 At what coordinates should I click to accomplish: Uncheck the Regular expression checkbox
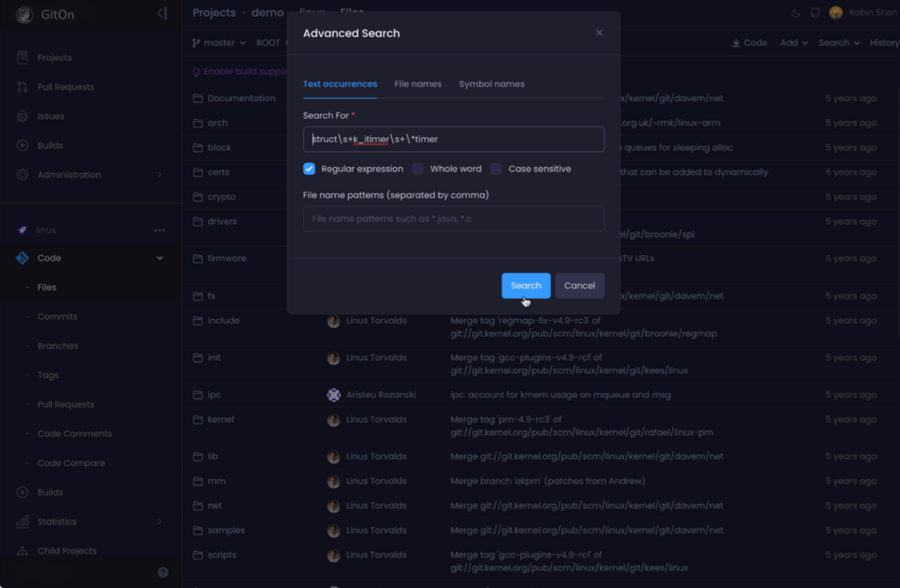click(x=309, y=169)
